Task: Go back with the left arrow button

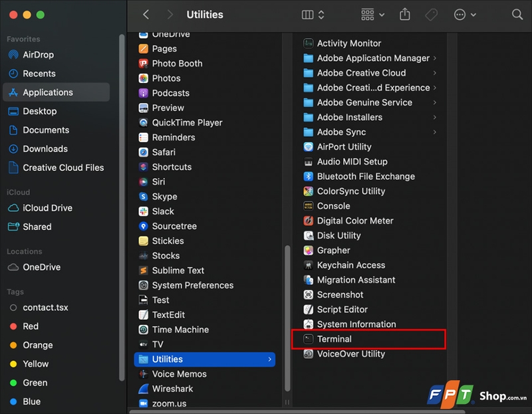Action: pos(146,15)
